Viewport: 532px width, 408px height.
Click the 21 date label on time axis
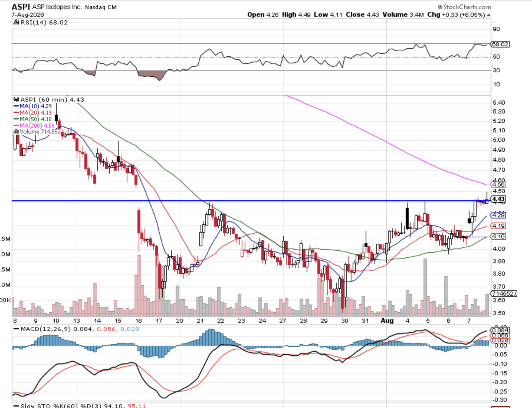[200, 321]
